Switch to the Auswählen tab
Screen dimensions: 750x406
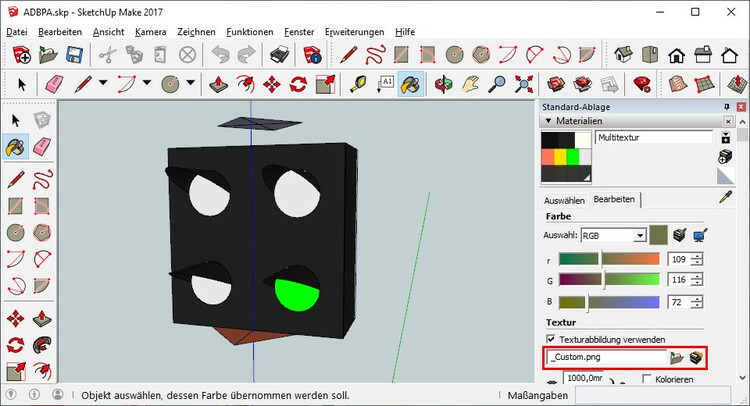[563, 199]
